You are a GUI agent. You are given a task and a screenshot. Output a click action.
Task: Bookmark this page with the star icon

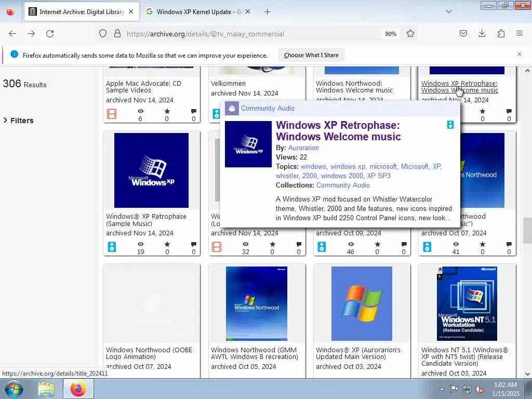410,34
